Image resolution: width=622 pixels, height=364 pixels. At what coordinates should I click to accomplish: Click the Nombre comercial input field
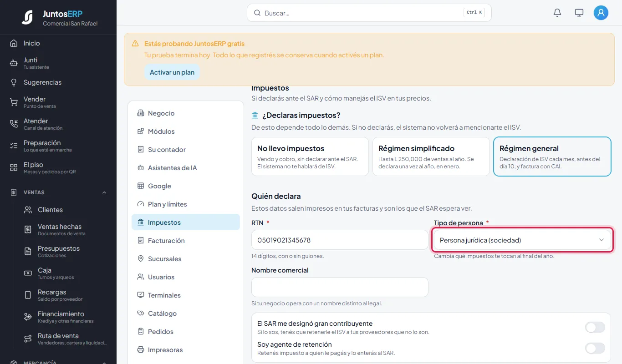340,287
